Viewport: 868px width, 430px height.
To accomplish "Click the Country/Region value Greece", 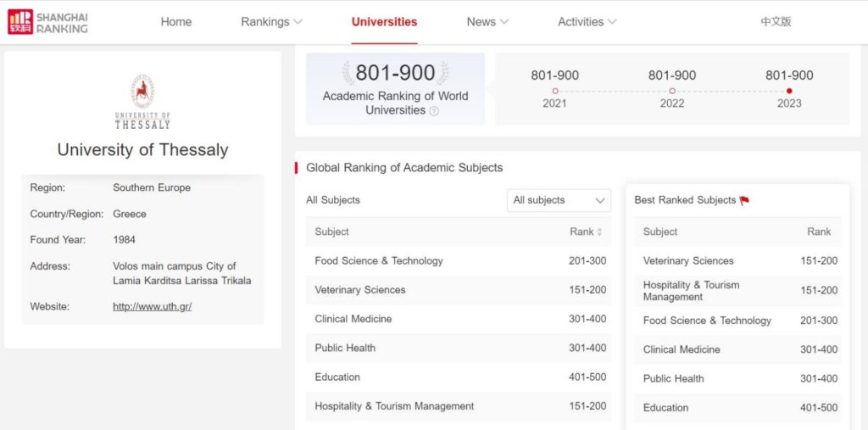I will point(130,214).
